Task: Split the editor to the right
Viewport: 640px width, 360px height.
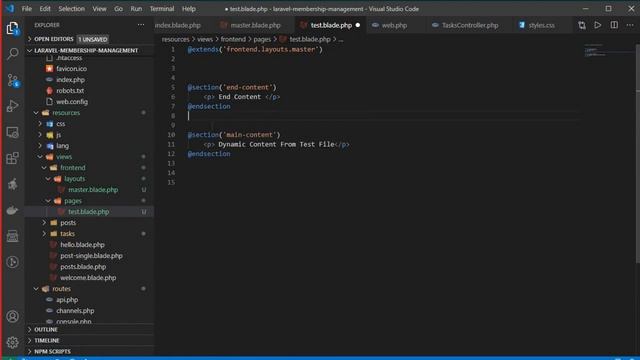Action: click(614, 25)
